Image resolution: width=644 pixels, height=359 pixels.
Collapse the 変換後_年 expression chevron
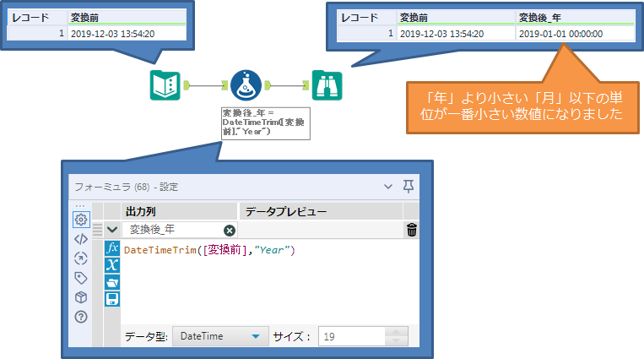coord(112,230)
